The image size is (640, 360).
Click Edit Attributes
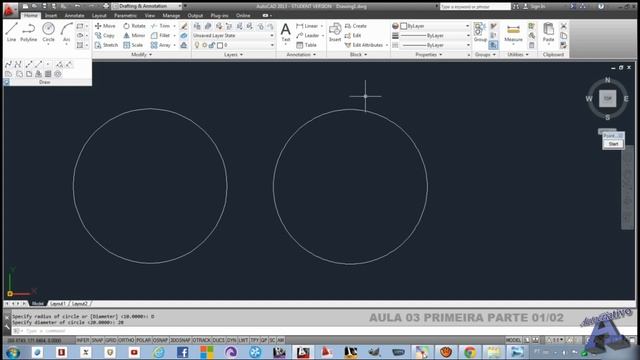click(x=364, y=45)
